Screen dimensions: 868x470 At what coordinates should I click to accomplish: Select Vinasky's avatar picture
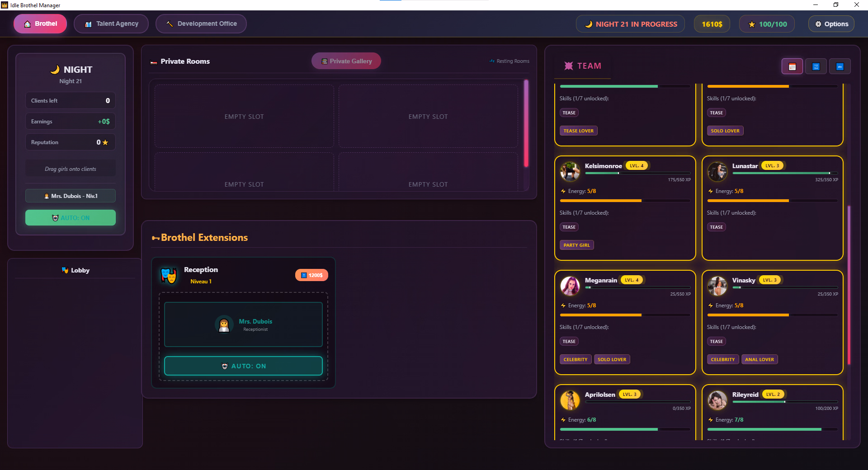point(717,286)
